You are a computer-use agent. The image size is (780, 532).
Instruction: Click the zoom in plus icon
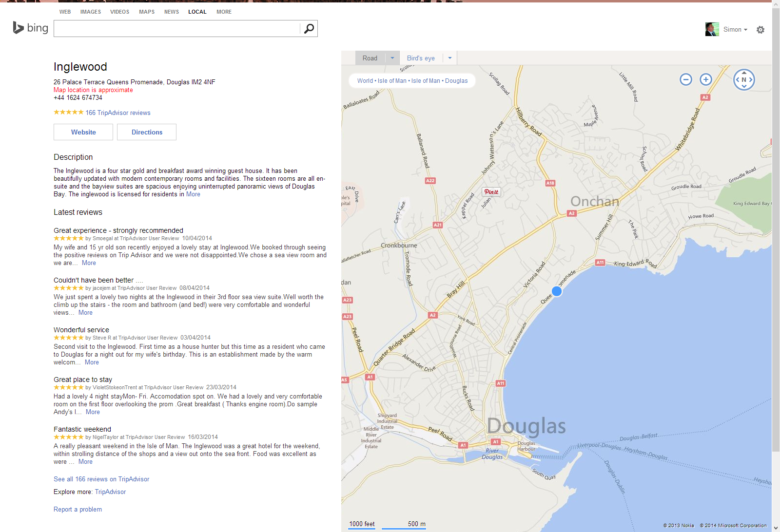pos(705,79)
